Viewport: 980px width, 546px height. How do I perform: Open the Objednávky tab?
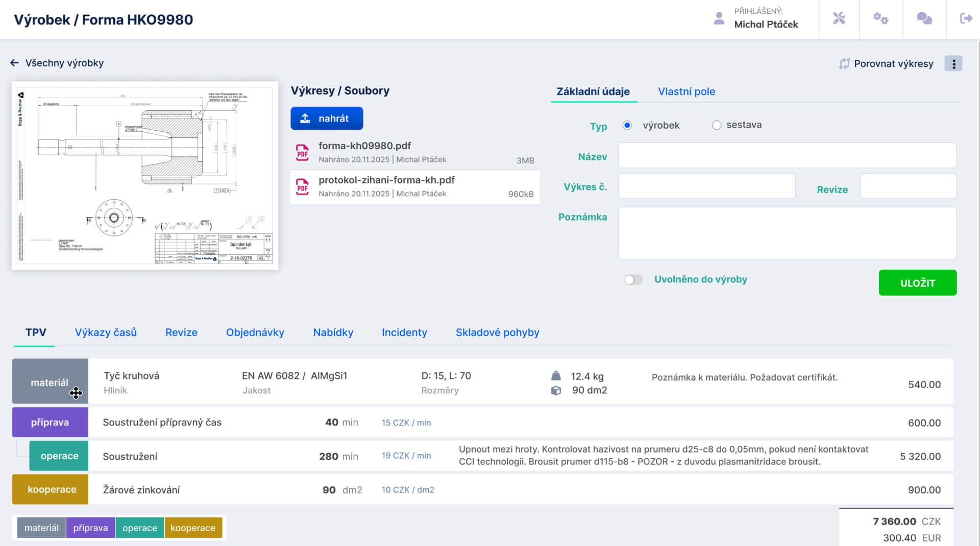(x=255, y=333)
